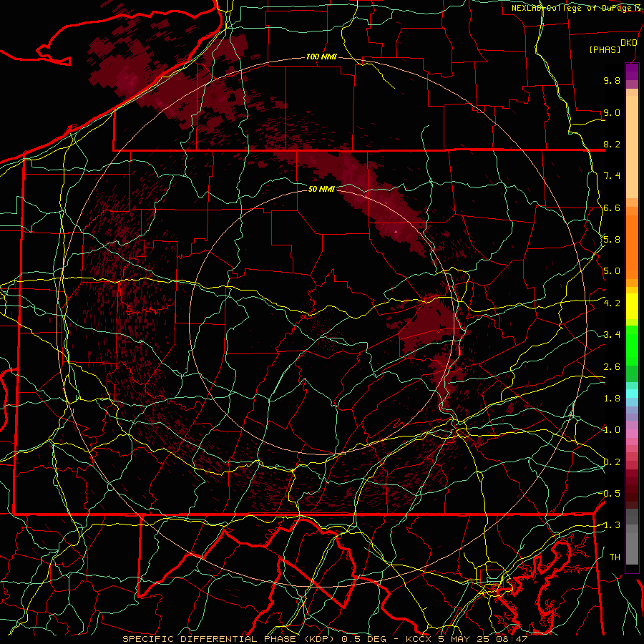Click the [PHAS] units label above the color bar
644x644 pixels.
(x=605, y=50)
